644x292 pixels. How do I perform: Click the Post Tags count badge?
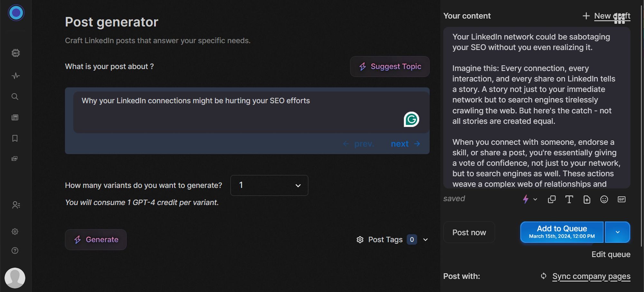tap(412, 239)
